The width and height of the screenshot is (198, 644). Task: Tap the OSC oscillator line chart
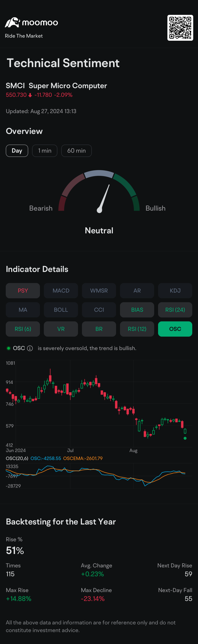coord(99,476)
